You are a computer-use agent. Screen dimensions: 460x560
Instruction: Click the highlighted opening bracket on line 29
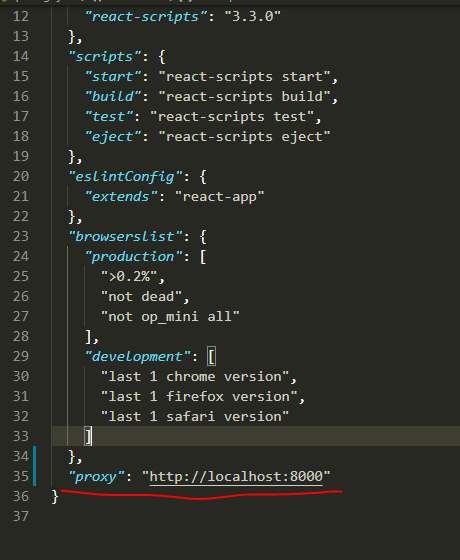[211, 356]
